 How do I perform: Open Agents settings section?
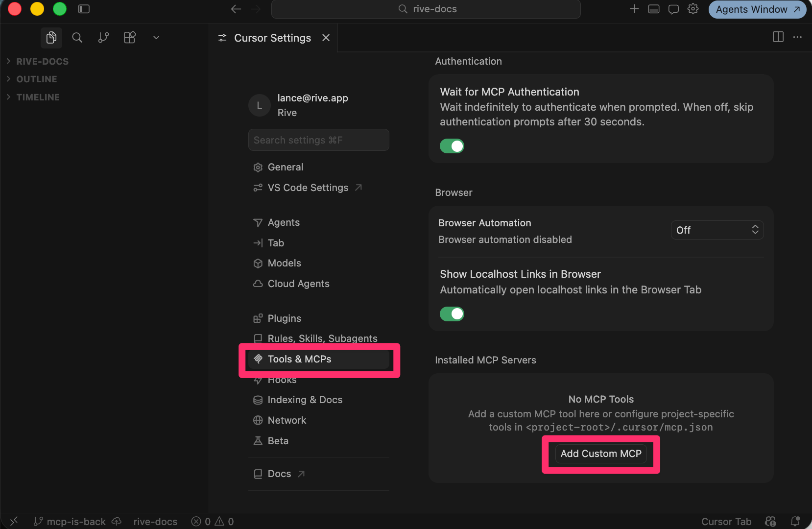(x=319, y=222)
